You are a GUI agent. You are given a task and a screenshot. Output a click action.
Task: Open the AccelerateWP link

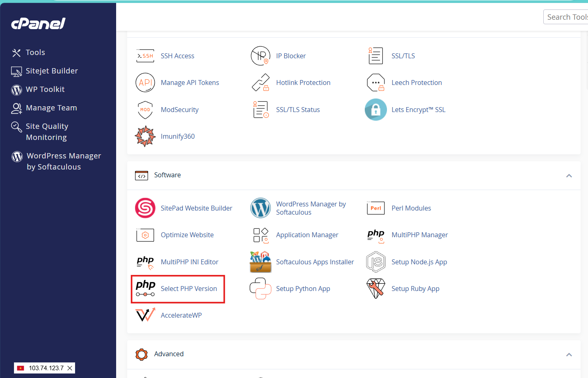pyautogui.click(x=181, y=315)
